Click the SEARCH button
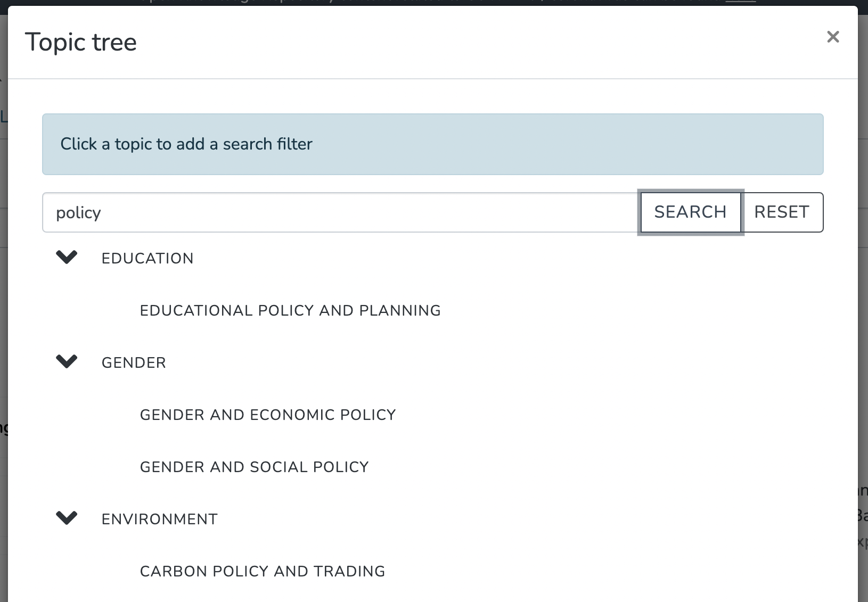Screen dimensions: 868x602 (x=690, y=212)
